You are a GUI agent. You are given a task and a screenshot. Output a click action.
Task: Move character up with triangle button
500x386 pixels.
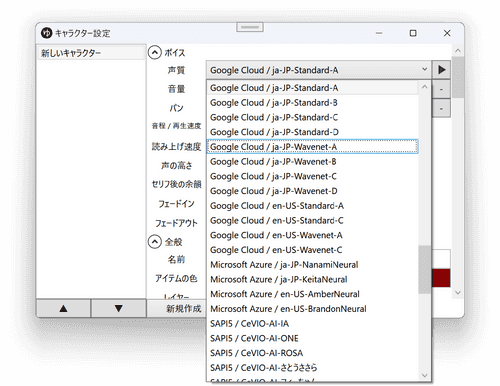[x=63, y=308]
